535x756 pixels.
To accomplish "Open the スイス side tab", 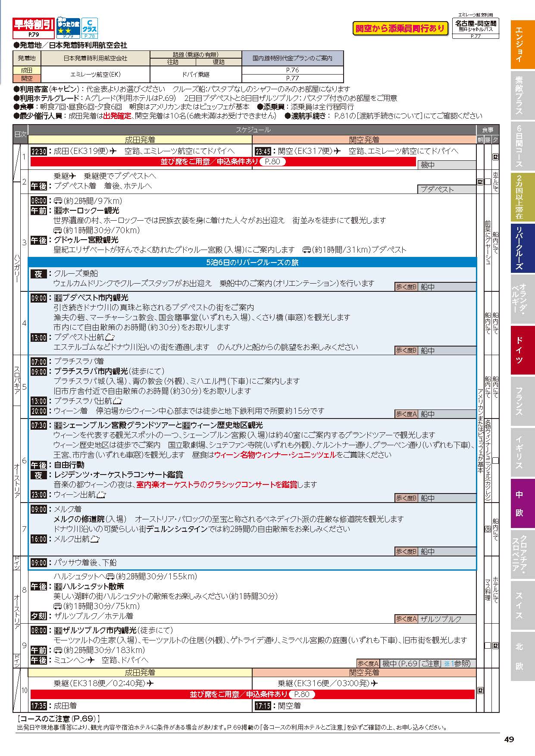I will [522, 605].
